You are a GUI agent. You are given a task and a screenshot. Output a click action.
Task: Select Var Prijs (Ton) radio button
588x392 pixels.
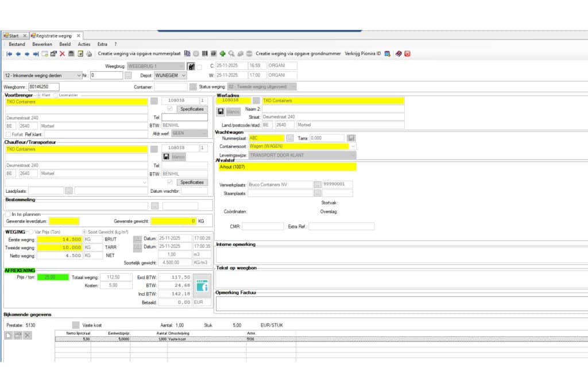pyautogui.click(x=31, y=232)
